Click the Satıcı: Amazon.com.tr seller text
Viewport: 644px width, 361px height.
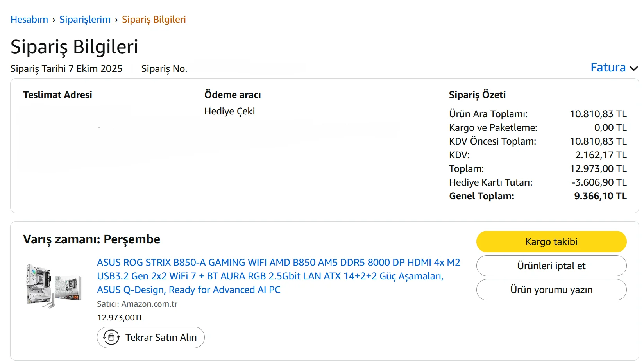click(x=137, y=304)
